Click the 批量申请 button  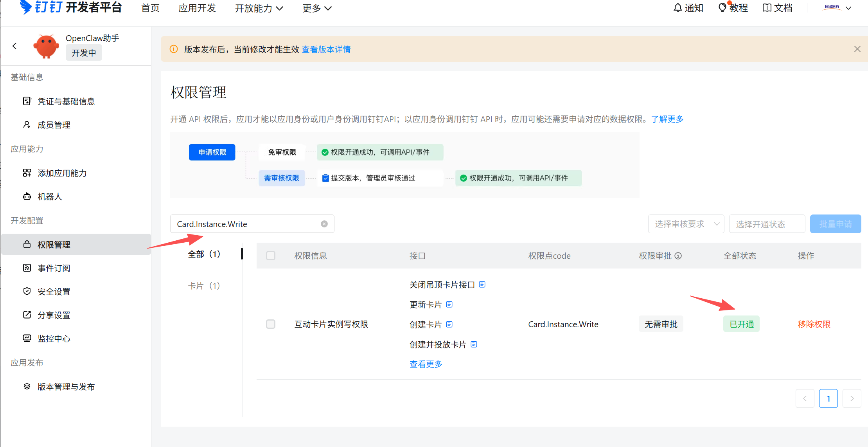tap(836, 224)
